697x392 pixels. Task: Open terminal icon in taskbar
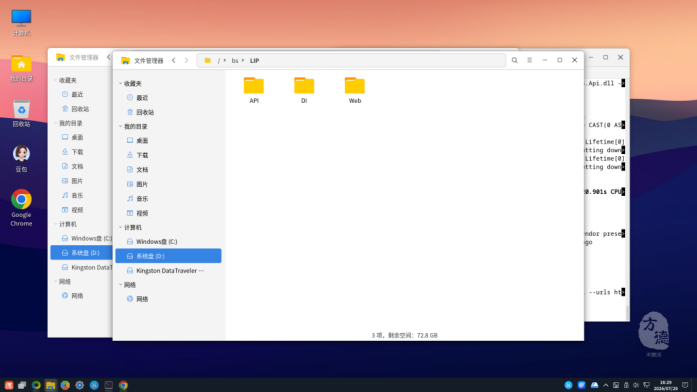tap(108, 385)
